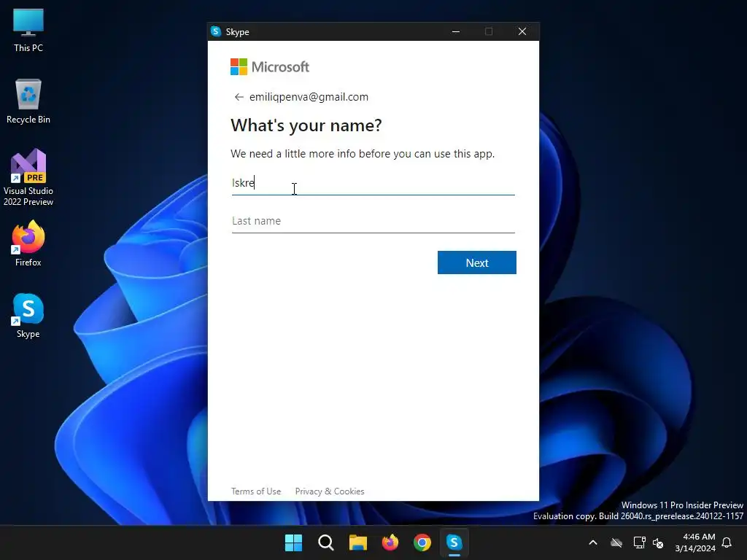This screenshot has height=560, width=747.
Task: Click the emiliqpenva@gmail.com email text
Action: 309,97
